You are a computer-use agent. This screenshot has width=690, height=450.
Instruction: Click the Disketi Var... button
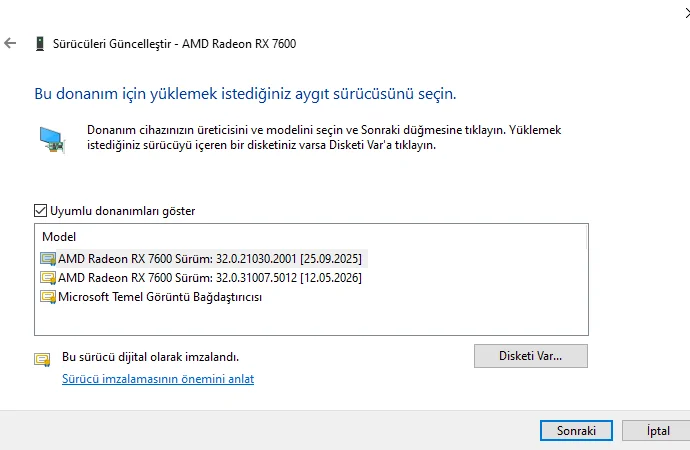pyautogui.click(x=531, y=356)
